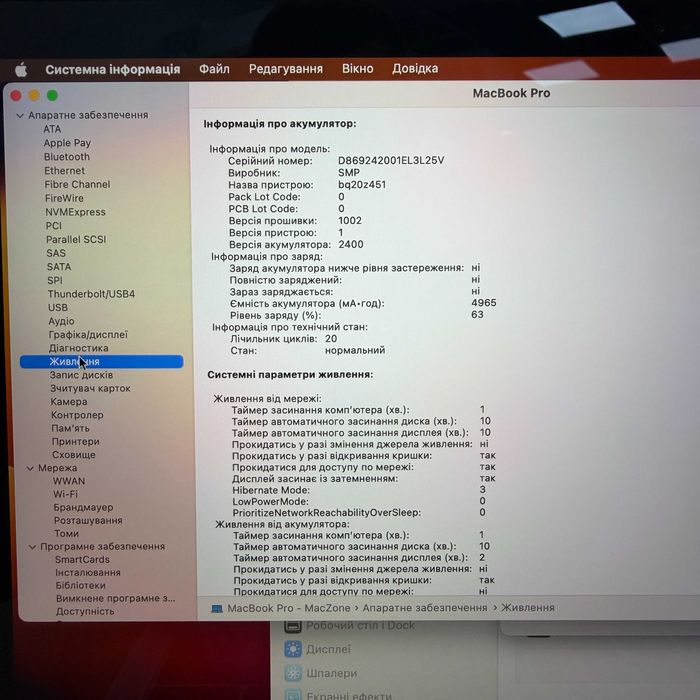The width and height of the screenshot is (700, 700).
Task: Select Parallel SCSI in the sidebar
Action: [76, 239]
